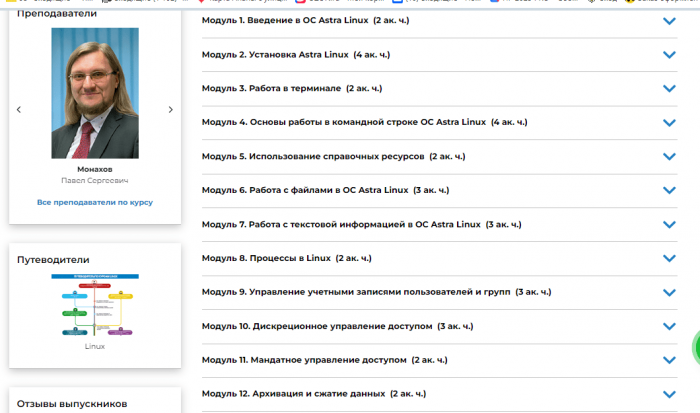
Task: Open the Linux guide map thumbnail
Action: coord(95,305)
